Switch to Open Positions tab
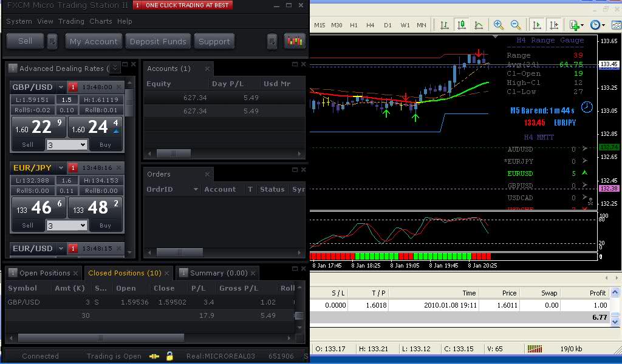This screenshot has width=622, height=364. pyautogui.click(x=44, y=273)
